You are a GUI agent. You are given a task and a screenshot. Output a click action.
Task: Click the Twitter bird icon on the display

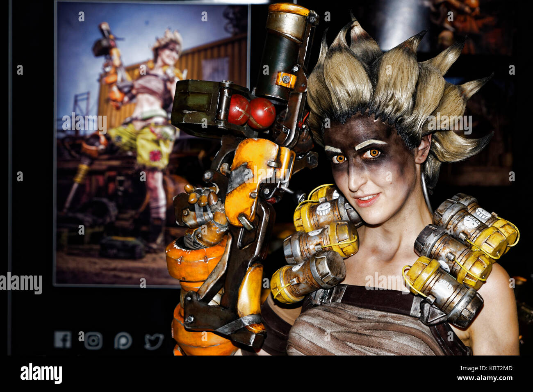pyautogui.click(x=154, y=341)
